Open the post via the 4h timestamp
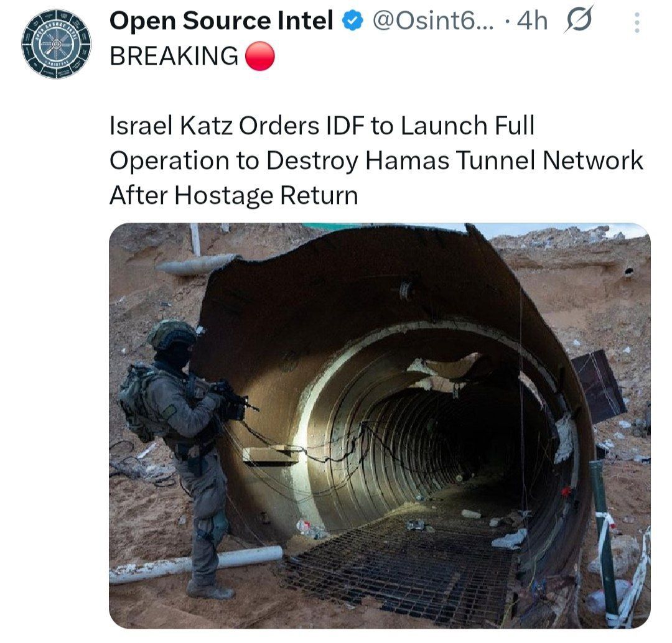Image resolution: width=672 pixels, height=643 pixels. point(532,21)
